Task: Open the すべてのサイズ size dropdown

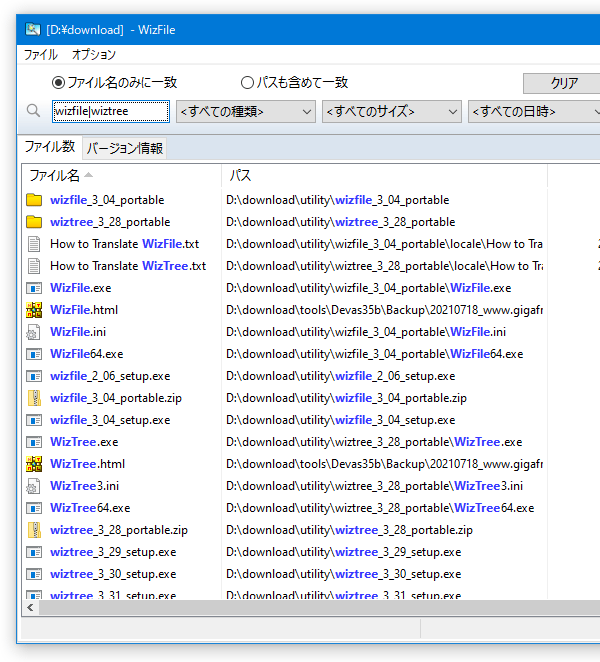Action: [x=392, y=111]
